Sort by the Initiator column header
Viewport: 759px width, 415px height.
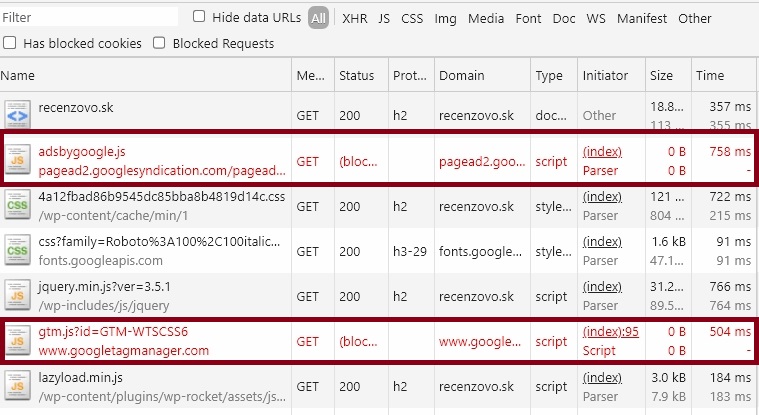tap(611, 75)
